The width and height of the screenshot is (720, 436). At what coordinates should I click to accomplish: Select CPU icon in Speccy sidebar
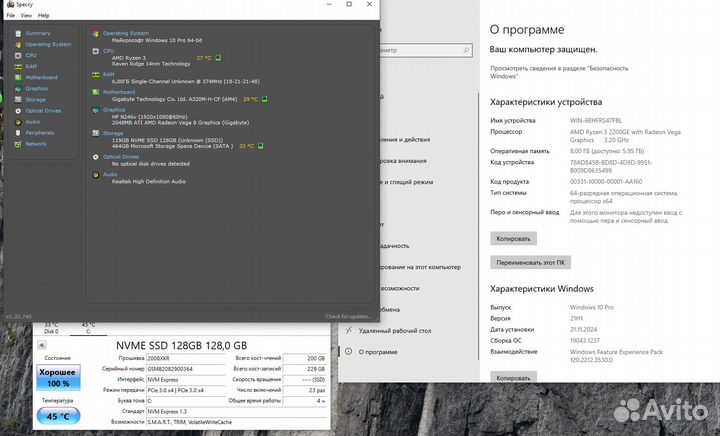pyautogui.click(x=18, y=56)
